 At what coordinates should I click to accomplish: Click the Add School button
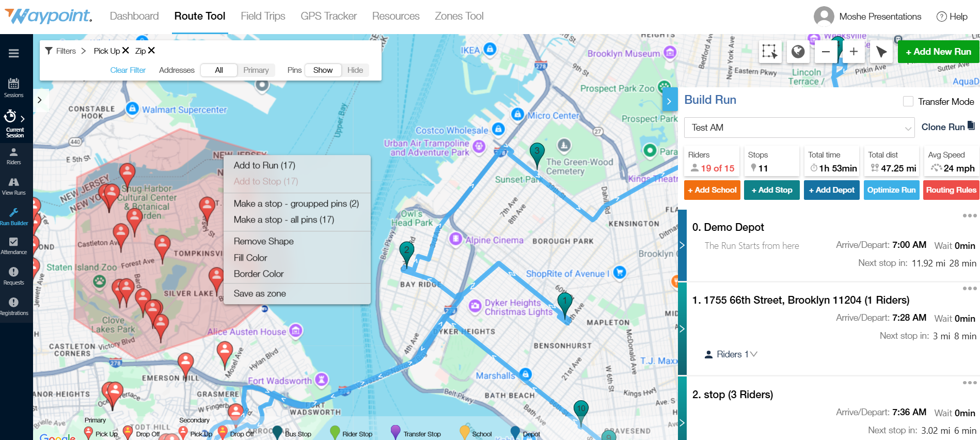712,190
